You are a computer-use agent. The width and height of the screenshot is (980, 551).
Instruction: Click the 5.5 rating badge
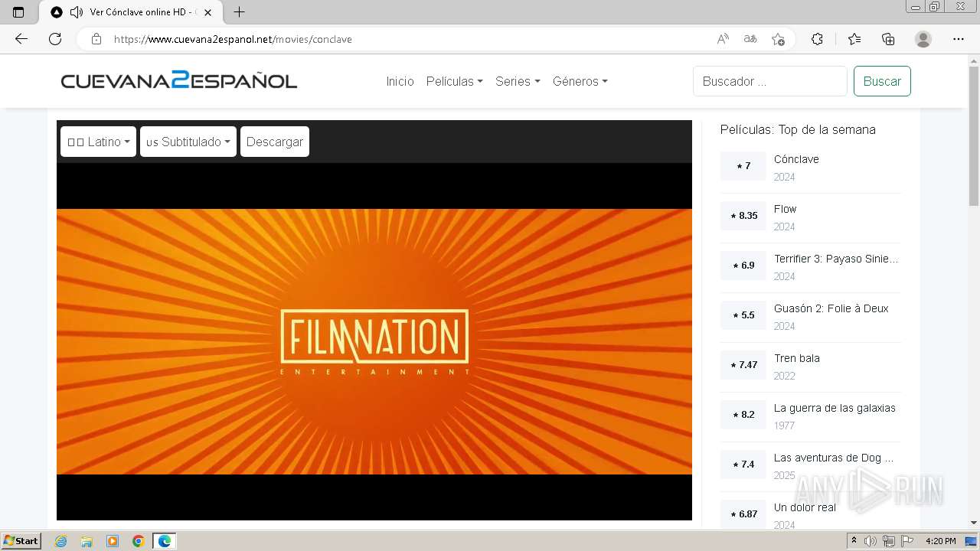coord(743,315)
